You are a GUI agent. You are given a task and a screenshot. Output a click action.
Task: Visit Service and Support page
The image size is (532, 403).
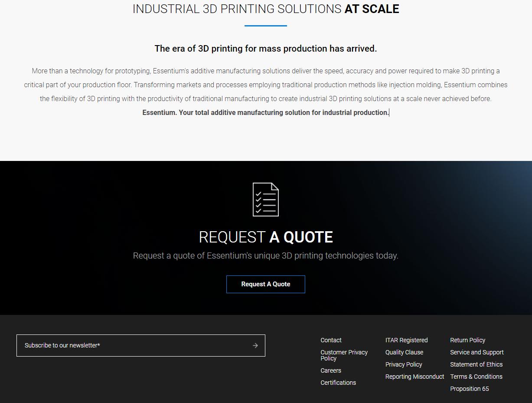[x=477, y=352]
